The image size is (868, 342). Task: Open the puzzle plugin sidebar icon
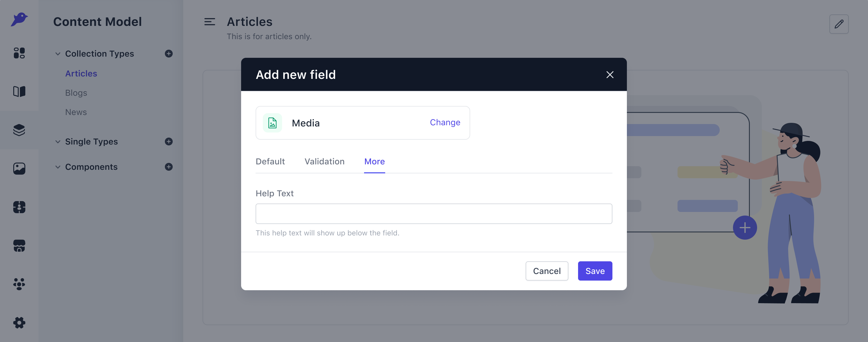[19, 207]
